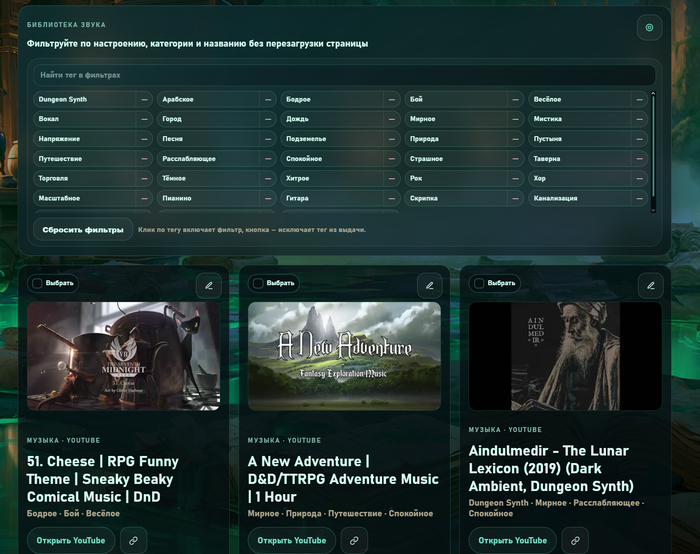
Task: Exclude the Город tag via its minus button
Action: coord(268,119)
